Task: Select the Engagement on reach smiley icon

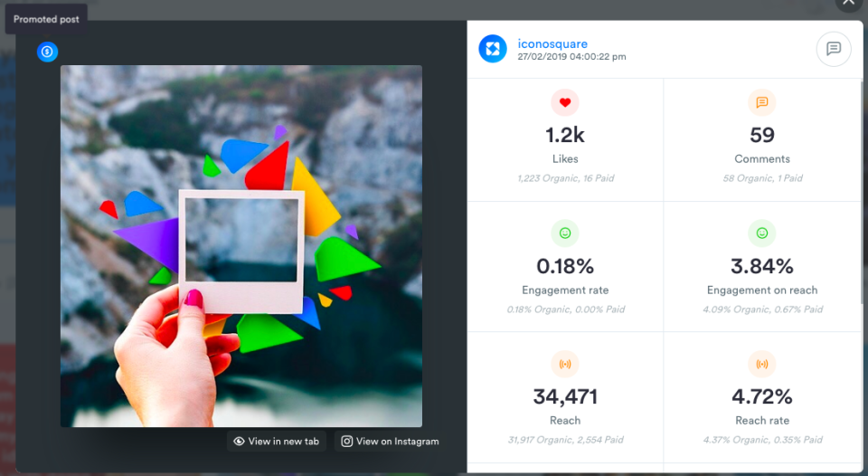Action: pos(762,233)
